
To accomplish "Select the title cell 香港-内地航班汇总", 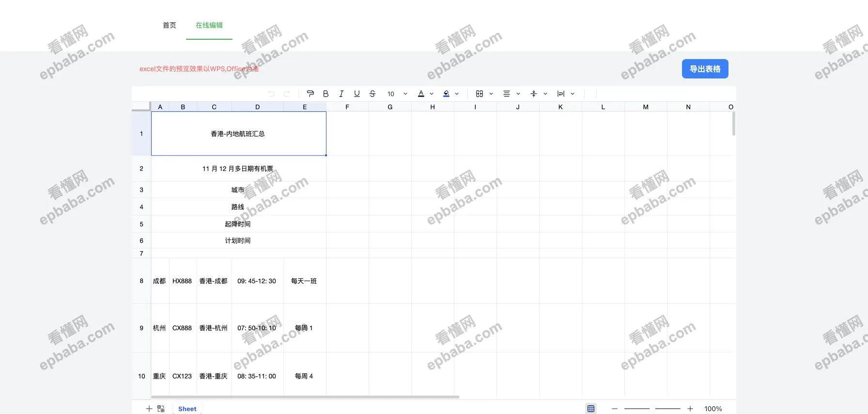I will [239, 134].
